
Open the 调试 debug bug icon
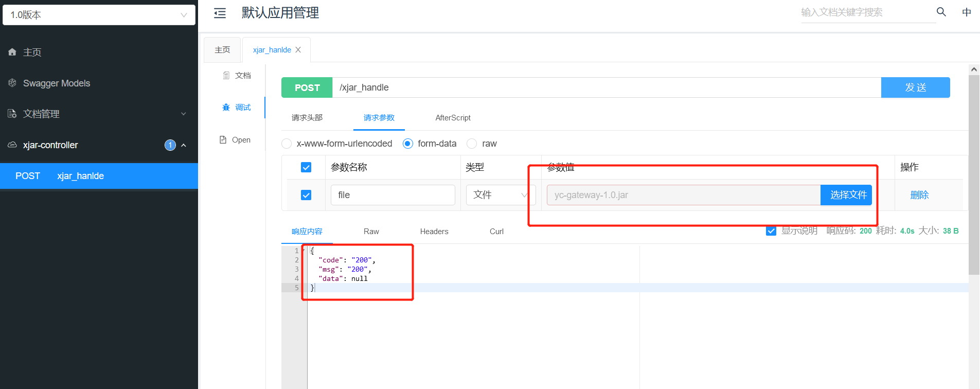click(226, 107)
